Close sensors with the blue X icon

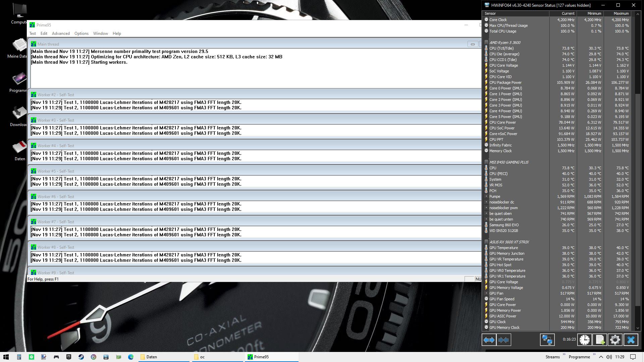(x=631, y=340)
